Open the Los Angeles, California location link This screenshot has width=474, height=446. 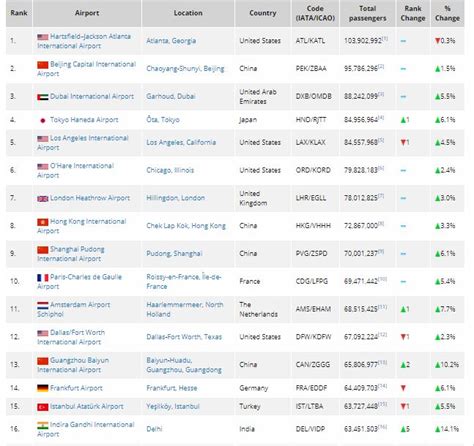coord(181,143)
